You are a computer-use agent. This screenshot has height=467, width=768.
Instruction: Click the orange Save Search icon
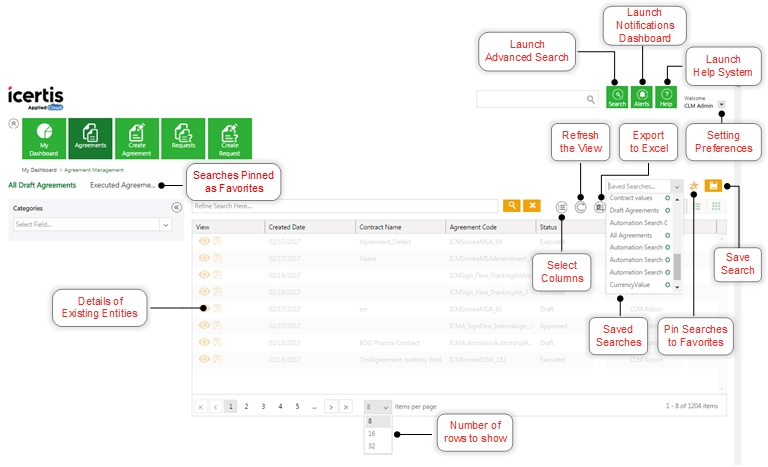click(x=713, y=186)
